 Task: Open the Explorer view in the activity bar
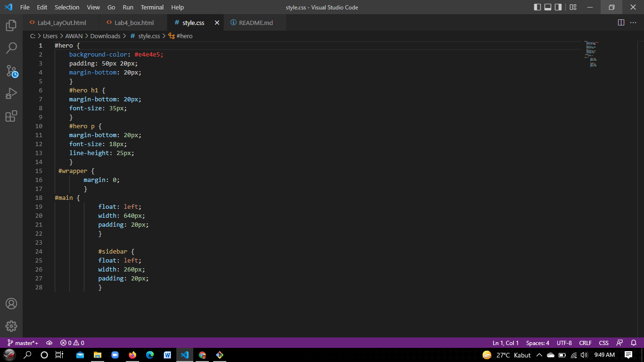pyautogui.click(x=11, y=25)
